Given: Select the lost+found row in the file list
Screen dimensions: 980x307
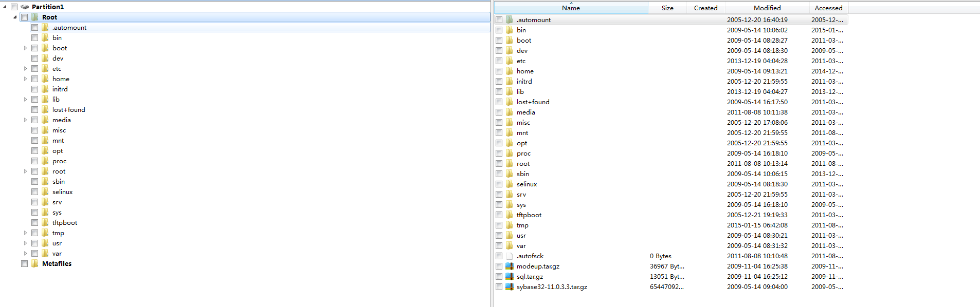Looking at the screenshot, I should (671, 102).
